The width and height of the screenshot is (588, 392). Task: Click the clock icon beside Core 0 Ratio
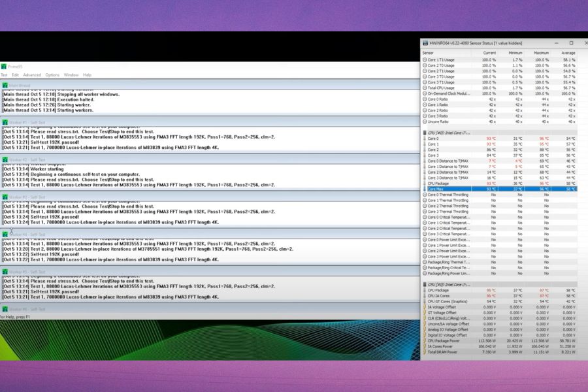point(425,99)
